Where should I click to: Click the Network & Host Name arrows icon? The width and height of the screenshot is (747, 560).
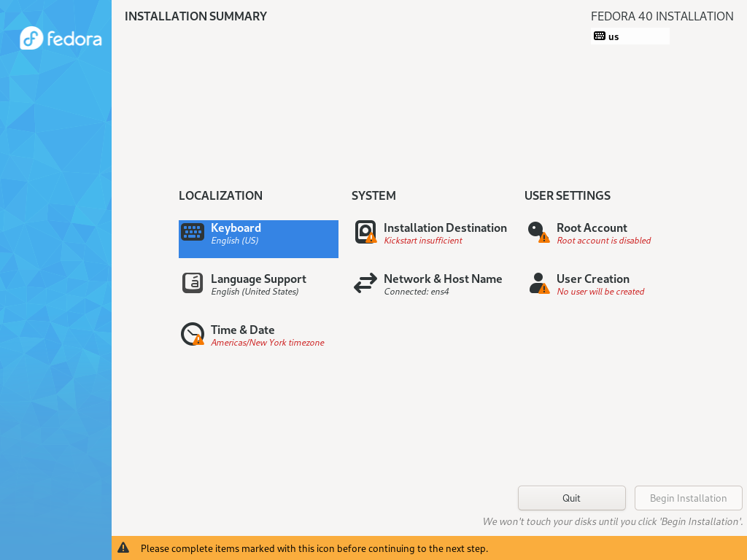coord(365,283)
